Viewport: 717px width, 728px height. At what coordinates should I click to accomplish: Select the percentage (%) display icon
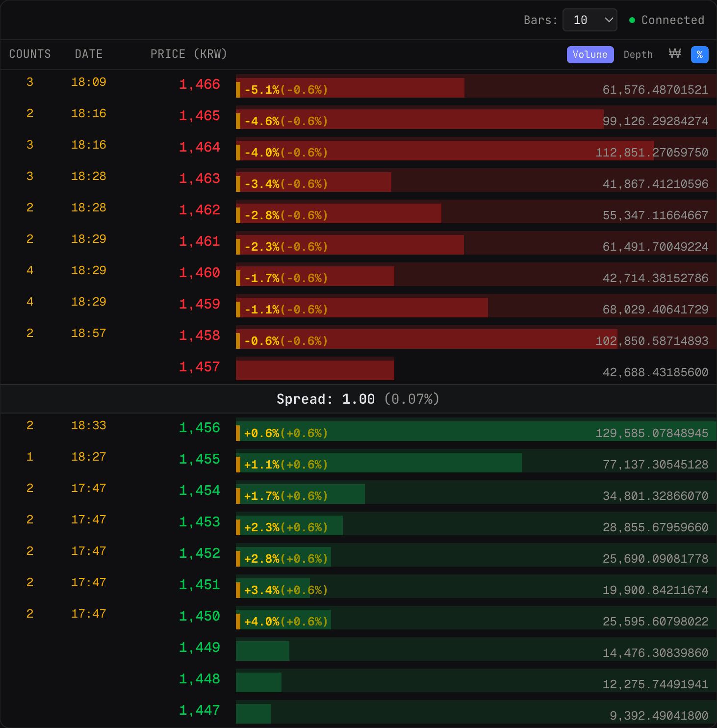point(700,54)
